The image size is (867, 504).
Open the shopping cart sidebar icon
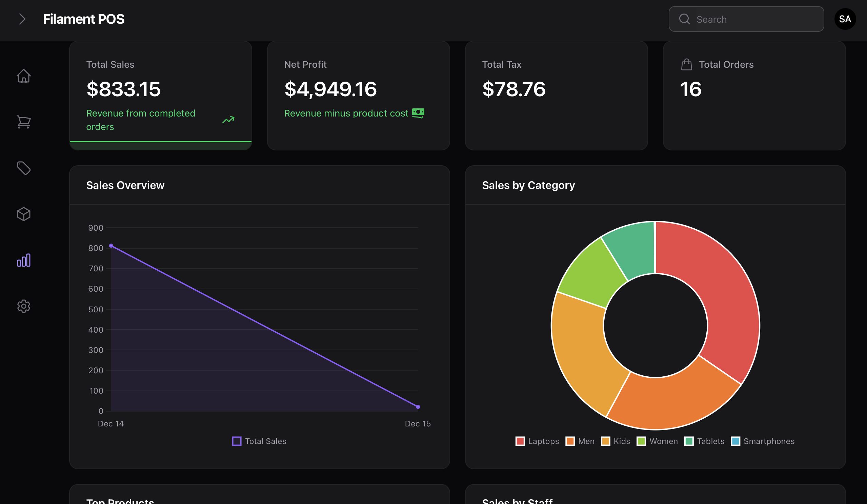point(24,122)
